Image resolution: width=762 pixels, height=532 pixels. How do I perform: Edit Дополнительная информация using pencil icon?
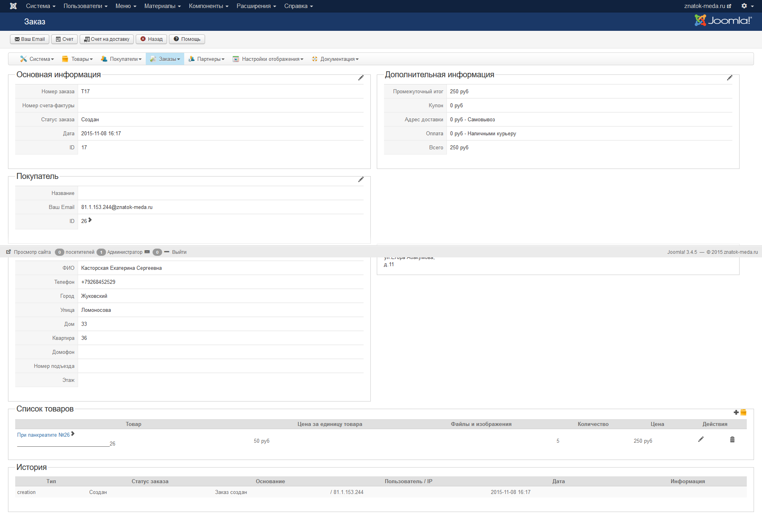pos(730,78)
